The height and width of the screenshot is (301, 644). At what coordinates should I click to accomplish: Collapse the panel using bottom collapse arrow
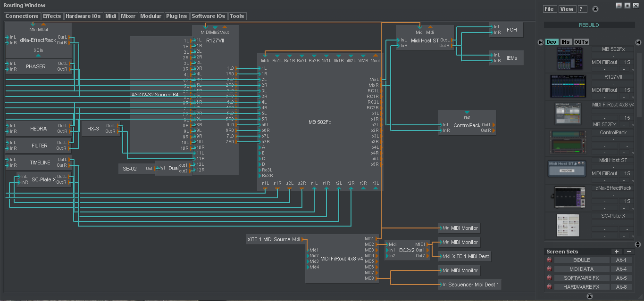pos(589,296)
